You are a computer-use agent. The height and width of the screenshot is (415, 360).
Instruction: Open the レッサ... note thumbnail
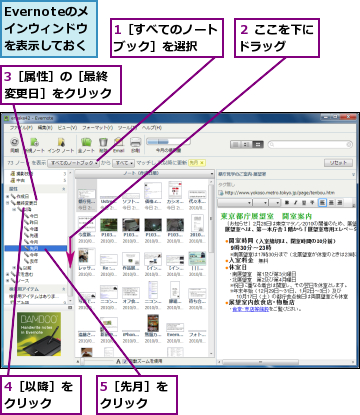point(87,262)
